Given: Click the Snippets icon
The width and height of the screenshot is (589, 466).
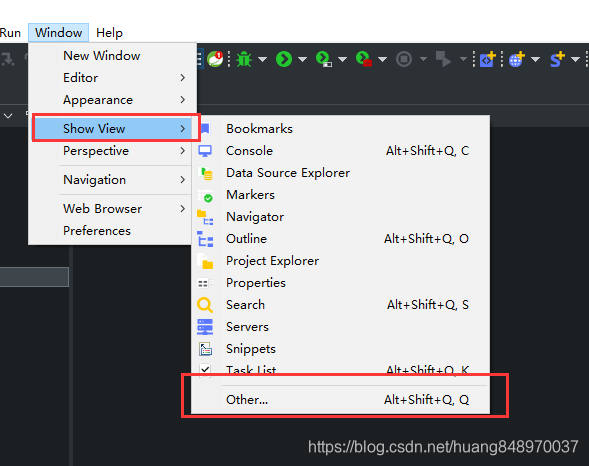Looking at the screenshot, I should [x=205, y=349].
